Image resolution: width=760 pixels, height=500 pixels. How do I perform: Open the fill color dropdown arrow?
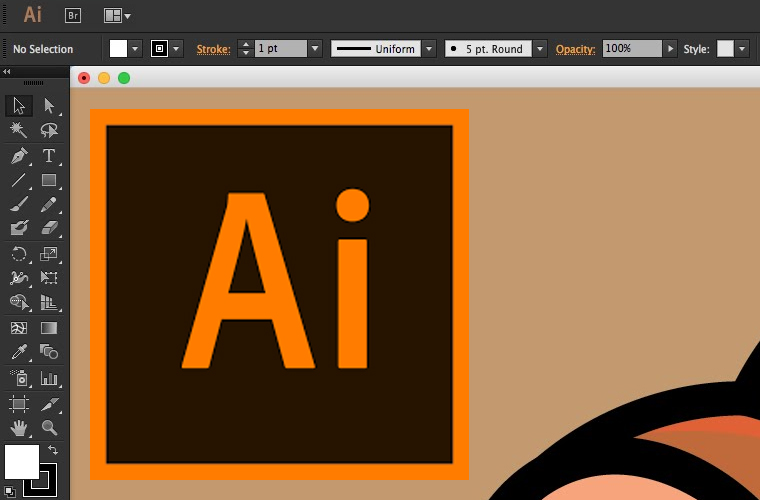(135, 49)
